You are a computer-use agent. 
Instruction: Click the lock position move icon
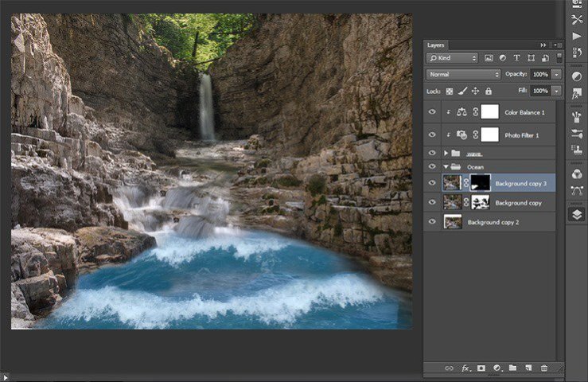click(475, 92)
